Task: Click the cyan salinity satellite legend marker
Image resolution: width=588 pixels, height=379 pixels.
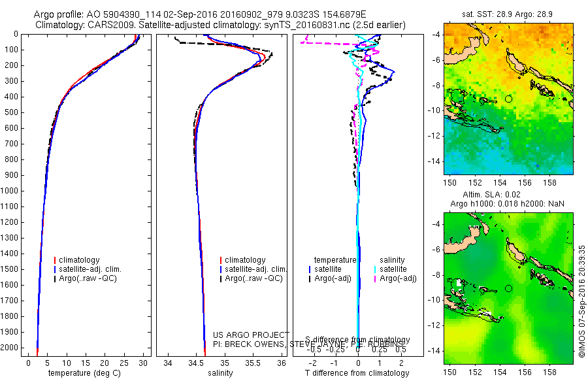Action: tap(374, 269)
